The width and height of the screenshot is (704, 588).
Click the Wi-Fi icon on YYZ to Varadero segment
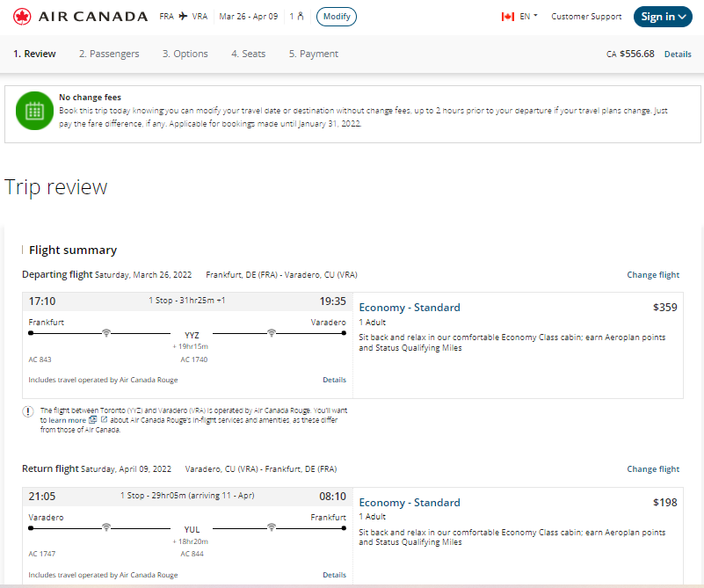[x=272, y=332]
